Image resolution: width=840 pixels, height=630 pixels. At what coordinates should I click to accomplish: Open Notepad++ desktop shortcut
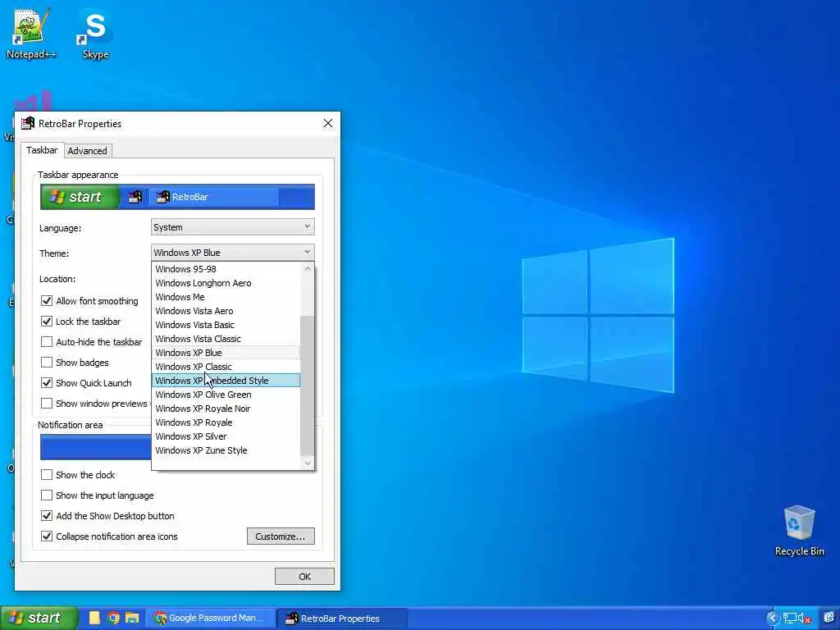pyautogui.click(x=31, y=33)
